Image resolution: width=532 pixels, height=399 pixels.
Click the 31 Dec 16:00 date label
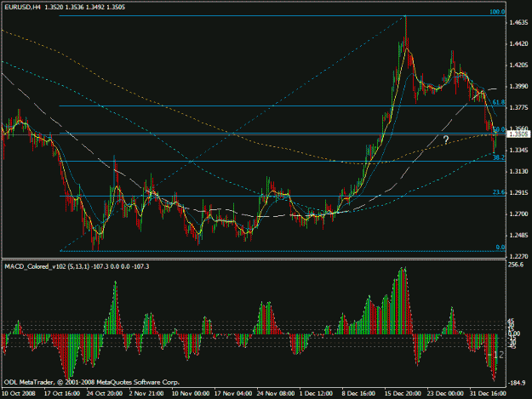pyautogui.click(x=488, y=394)
